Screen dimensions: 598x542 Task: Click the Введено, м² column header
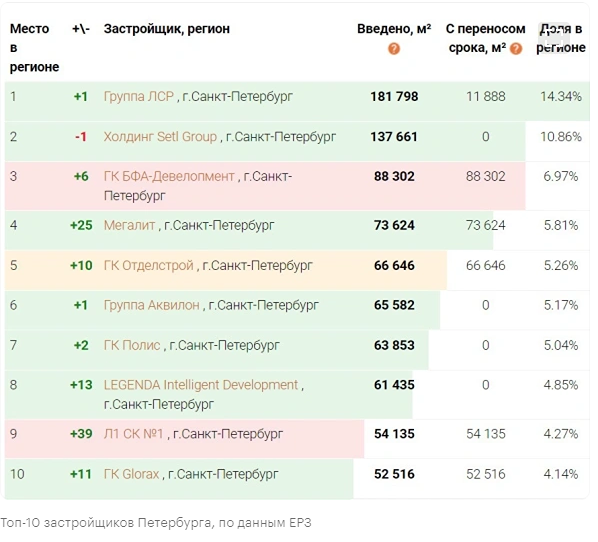tap(394, 29)
